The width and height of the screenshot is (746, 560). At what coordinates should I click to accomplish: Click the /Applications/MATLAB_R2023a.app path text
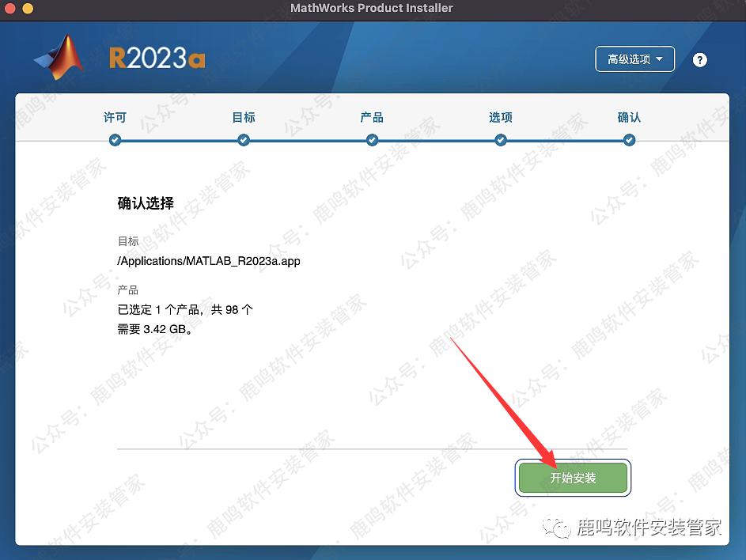tap(209, 260)
